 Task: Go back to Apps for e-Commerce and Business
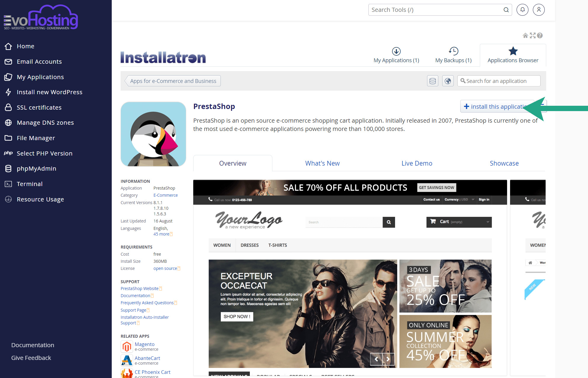[173, 81]
